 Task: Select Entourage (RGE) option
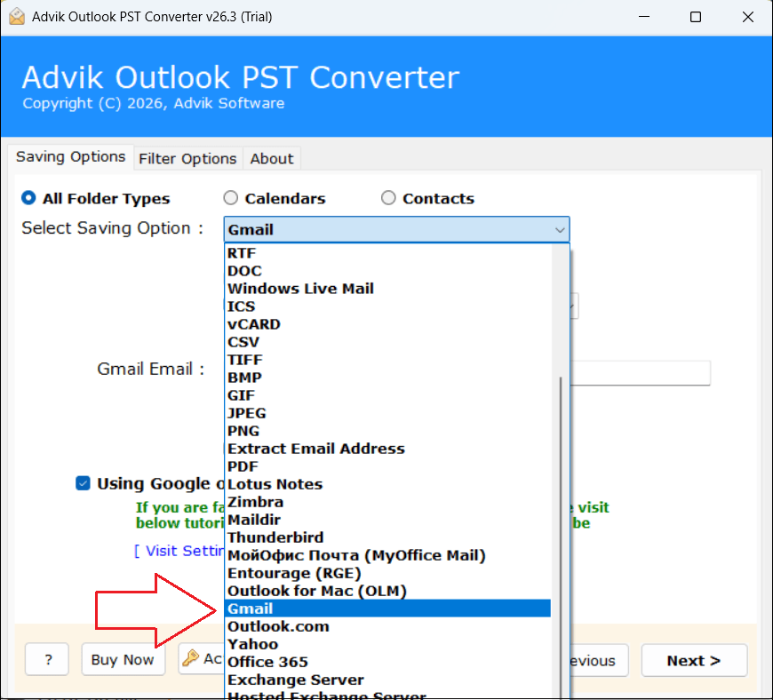coord(387,573)
